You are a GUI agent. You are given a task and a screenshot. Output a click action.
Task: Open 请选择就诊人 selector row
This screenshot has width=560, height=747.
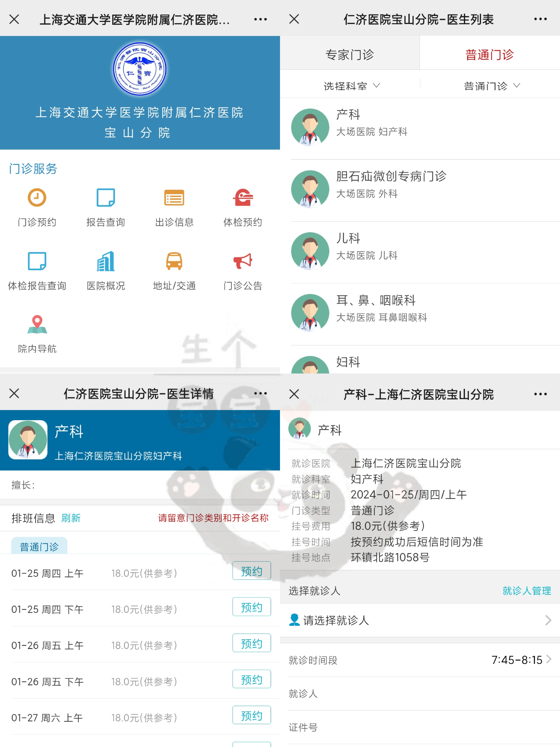tap(420, 620)
